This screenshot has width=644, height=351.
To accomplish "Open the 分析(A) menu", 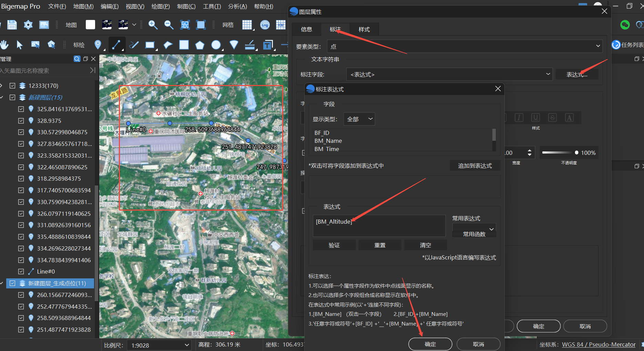I will (237, 6).
